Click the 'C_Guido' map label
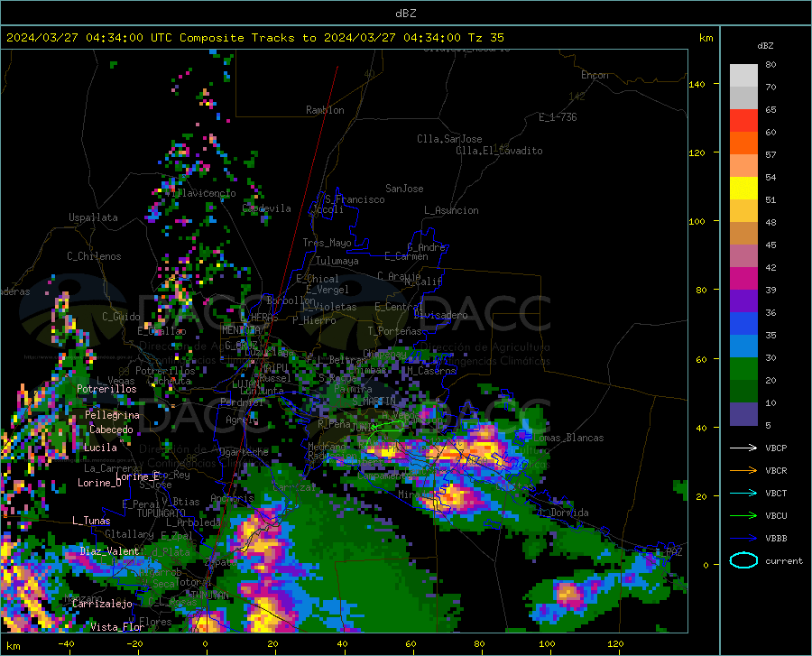Screen dimensions: 812x656 point(121,317)
